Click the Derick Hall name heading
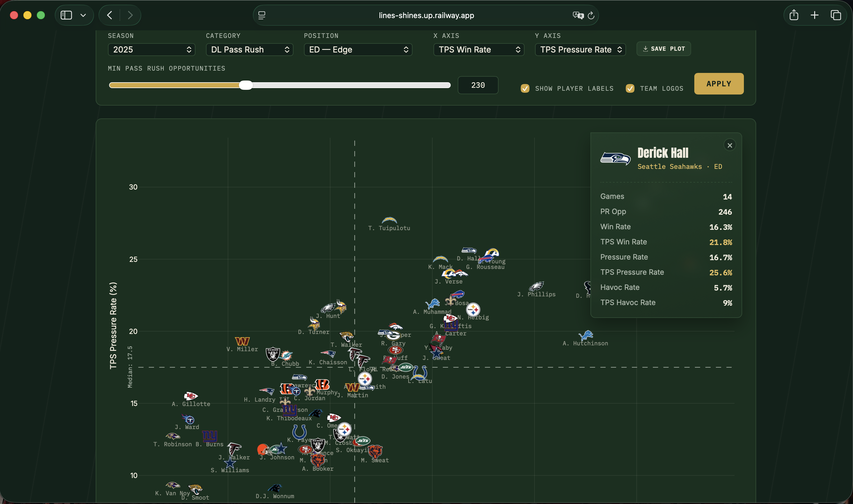 663,153
